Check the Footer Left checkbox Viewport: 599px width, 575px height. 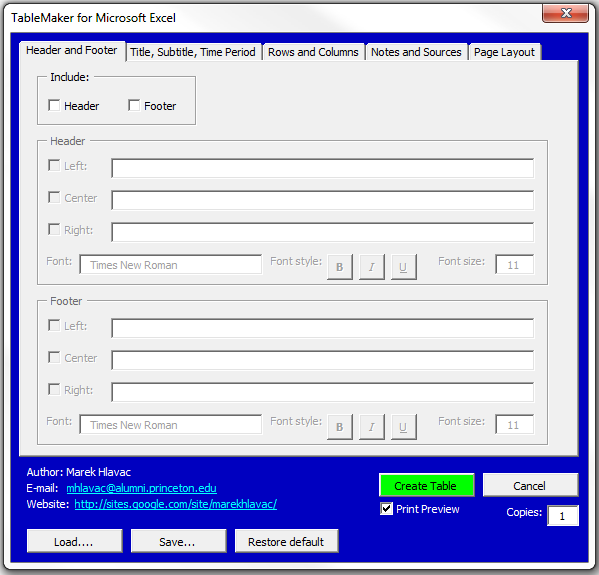click(x=54, y=326)
